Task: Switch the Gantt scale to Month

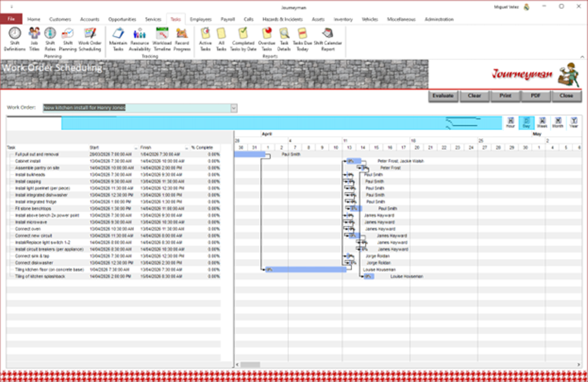Action: 558,122
